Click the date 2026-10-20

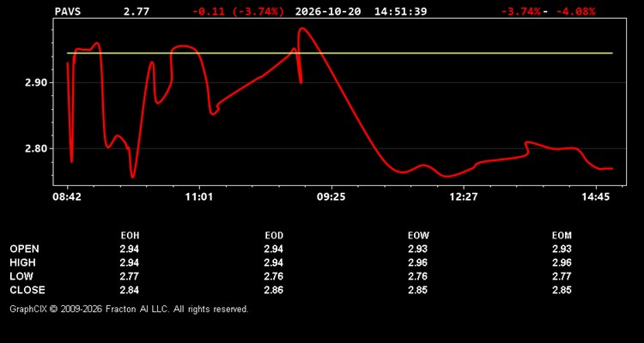pyautogui.click(x=328, y=11)
